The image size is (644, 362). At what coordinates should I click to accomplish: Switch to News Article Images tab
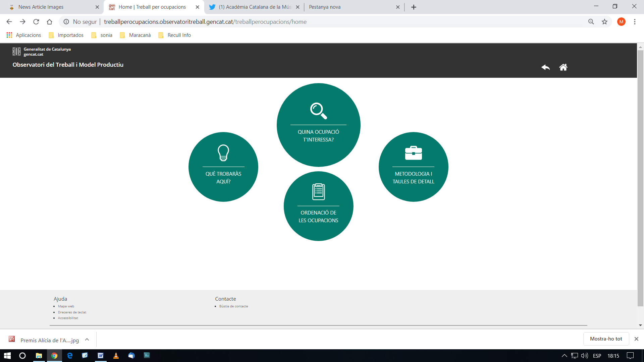point(41,7)
